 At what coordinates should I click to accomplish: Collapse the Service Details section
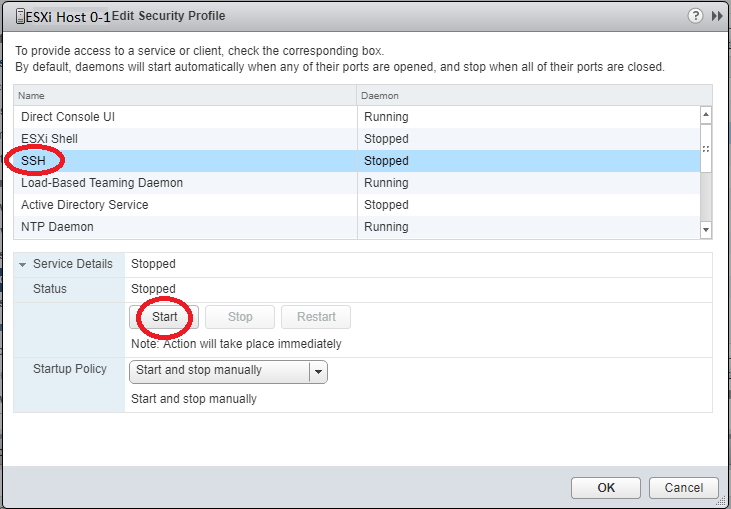click(x=22, y=264)
